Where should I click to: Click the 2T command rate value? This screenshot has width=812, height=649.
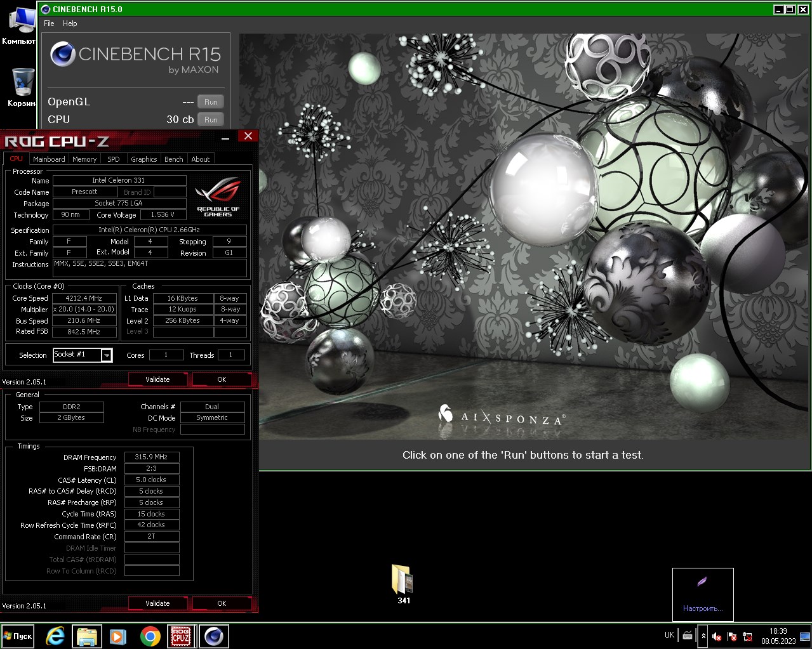152,537
